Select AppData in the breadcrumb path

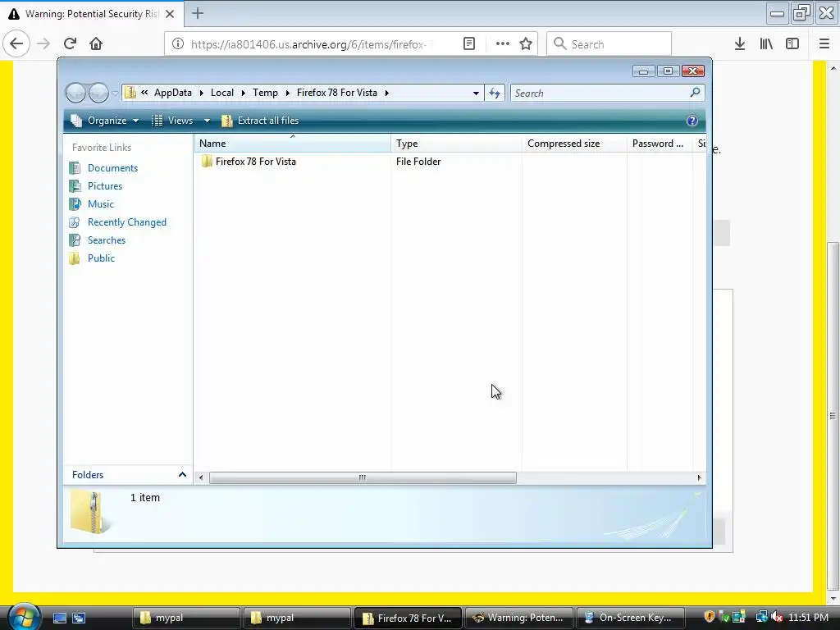tap(172, 93)
